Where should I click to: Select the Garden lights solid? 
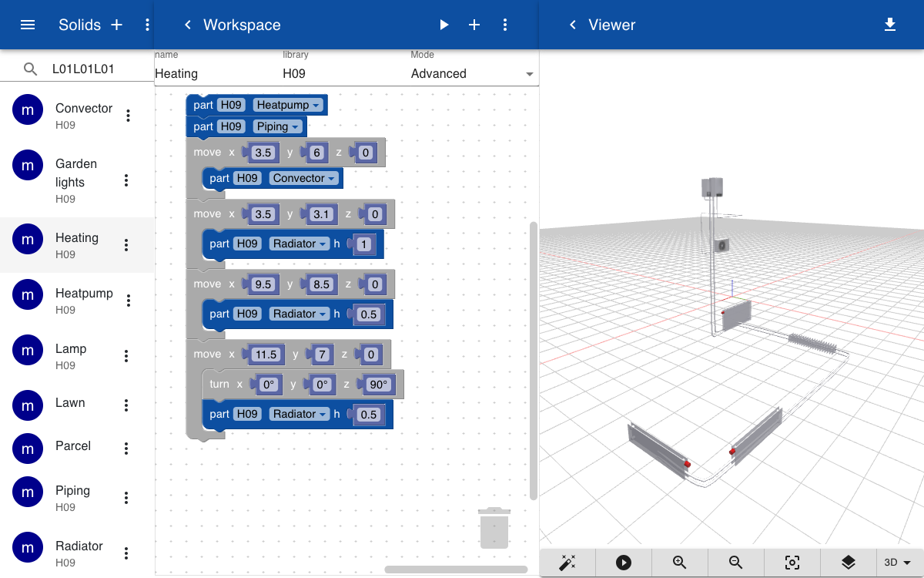click(x=77, y=180)
